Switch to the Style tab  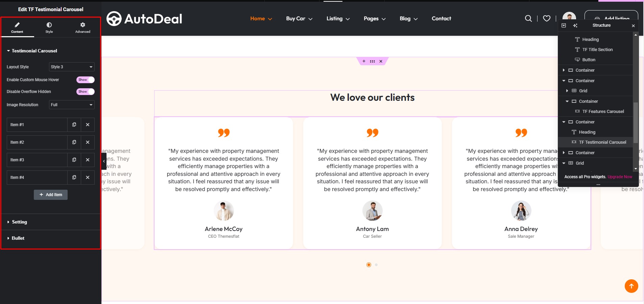pyautogui.click(x=49, y=28)
